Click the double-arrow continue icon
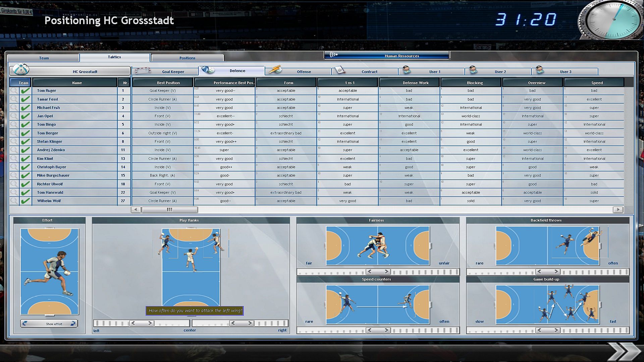The height and width of the screenshot is (362, 644). pyautogui.click(x=623, y=352)
